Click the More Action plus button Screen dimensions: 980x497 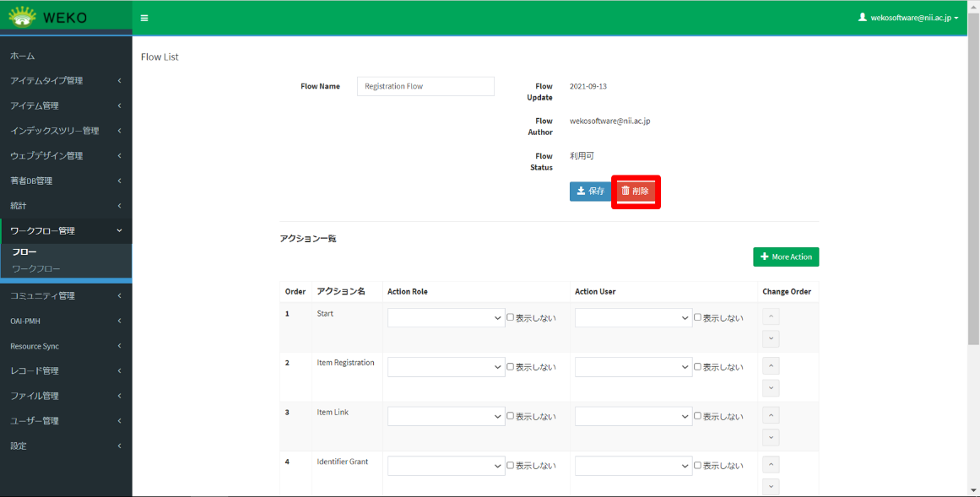pos(785,257)
